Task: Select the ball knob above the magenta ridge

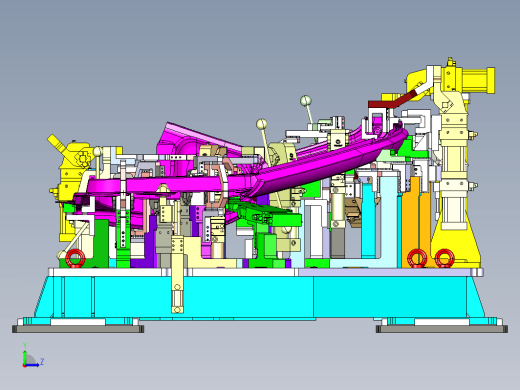Action: coord(262,124)
